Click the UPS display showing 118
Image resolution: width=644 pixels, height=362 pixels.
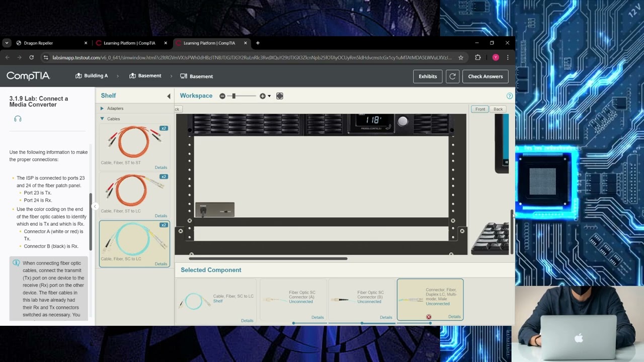click(x=373, y=120)
